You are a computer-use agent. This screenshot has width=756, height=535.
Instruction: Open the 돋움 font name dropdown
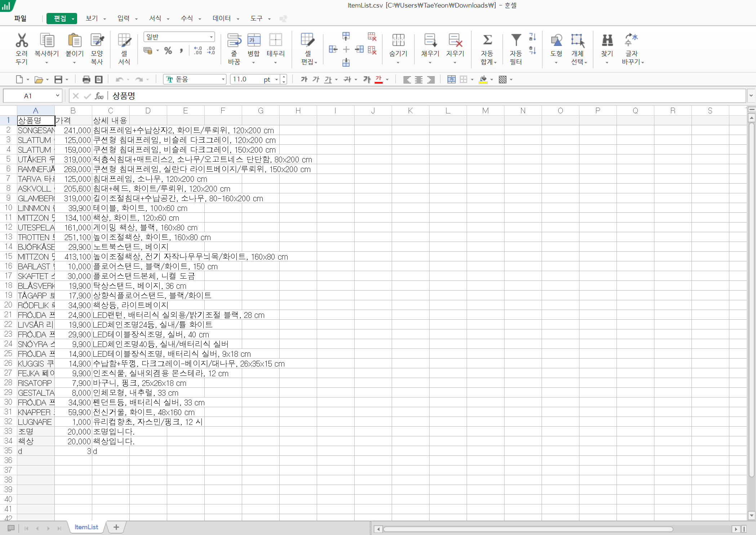coord(223,79)
